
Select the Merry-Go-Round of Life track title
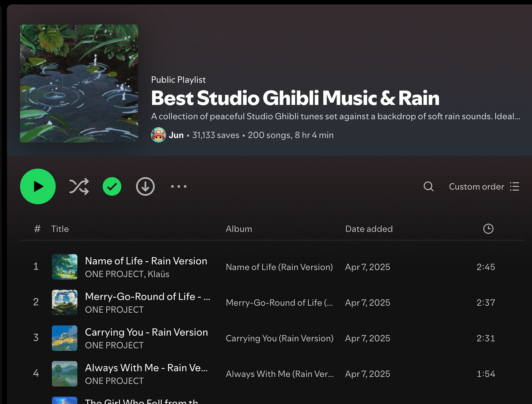click(148, 297)
